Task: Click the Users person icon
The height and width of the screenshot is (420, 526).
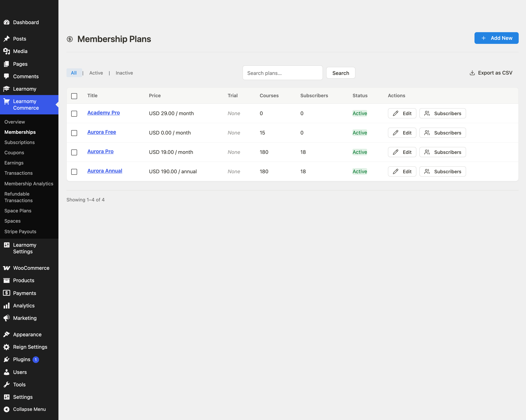Action: [x=7, y=372]
